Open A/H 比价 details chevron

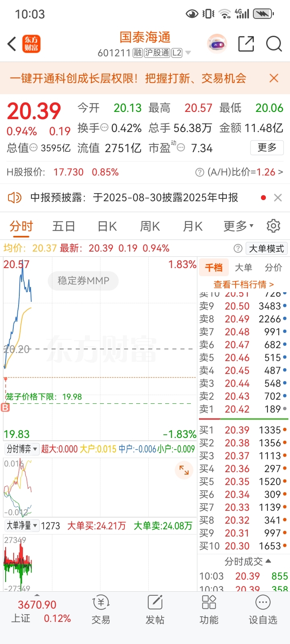coord(281,172)
